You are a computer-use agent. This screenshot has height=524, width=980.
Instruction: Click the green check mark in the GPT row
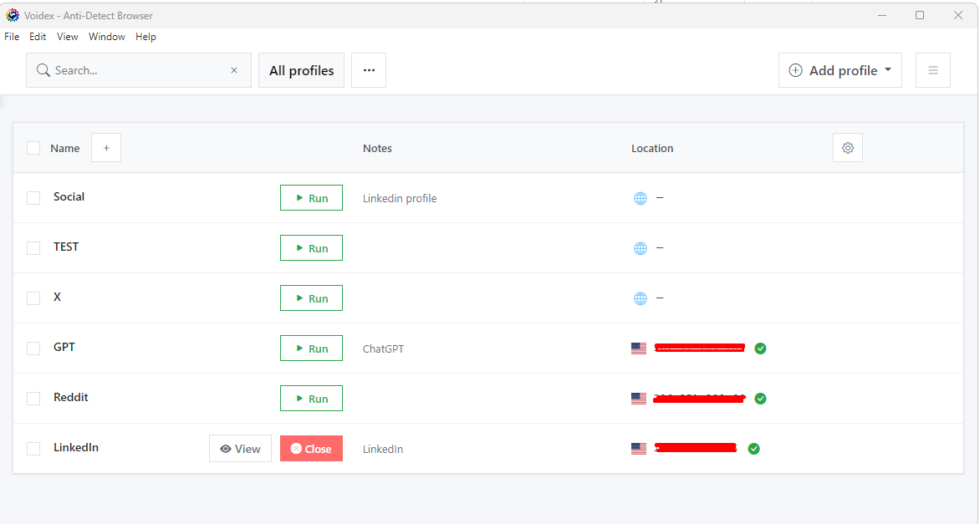[x=760, y=348]
